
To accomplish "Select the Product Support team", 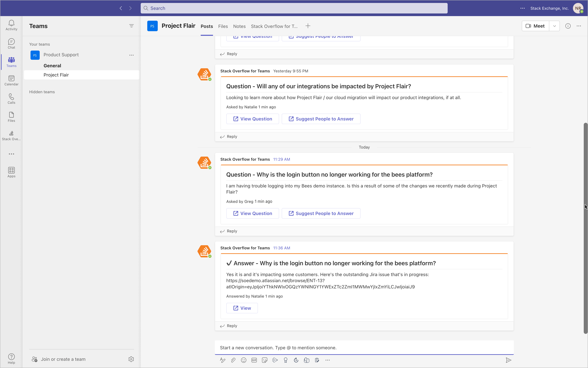I will tap(61, 55).
